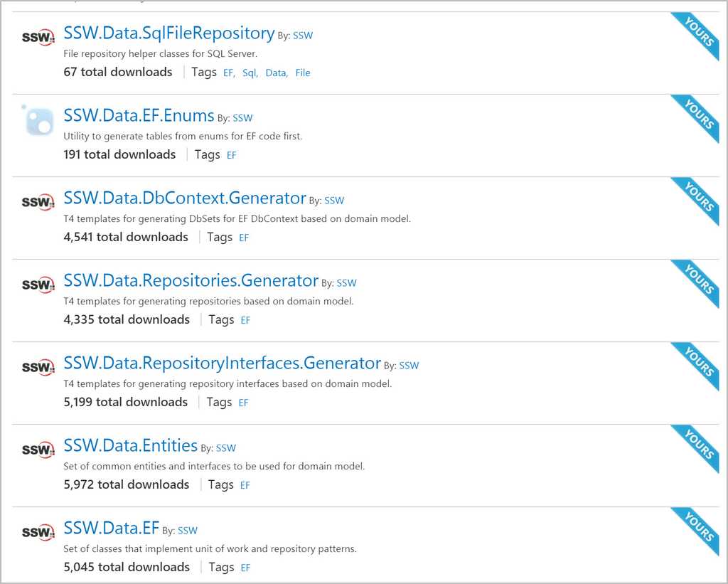Image resolution: width=728 pixels, height=584 pixels.
Task: Click the SSW logo beside SSW.Data.Repositories.Generator
Action: (x=38, y=285)
